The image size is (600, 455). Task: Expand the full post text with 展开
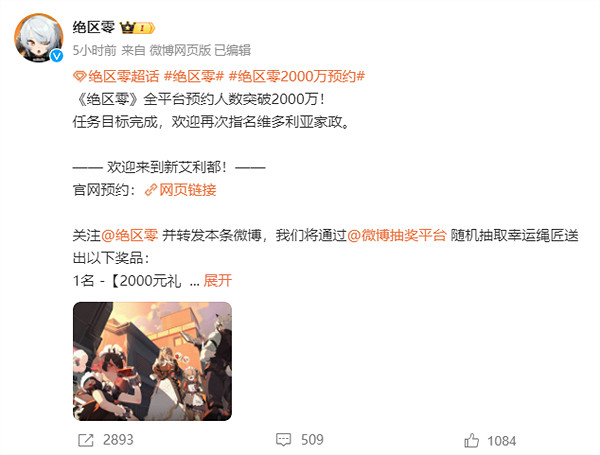coord(218,281)
